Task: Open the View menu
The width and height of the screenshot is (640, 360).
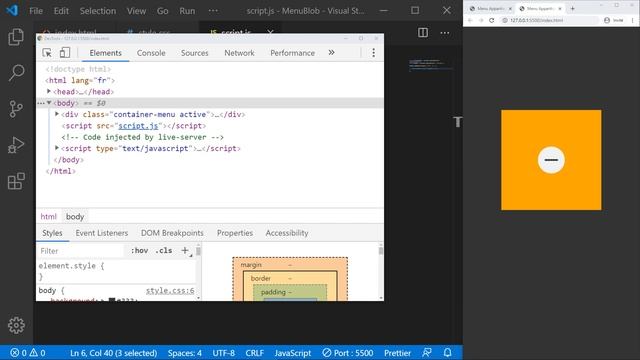Action: click(x=136, y=11)
